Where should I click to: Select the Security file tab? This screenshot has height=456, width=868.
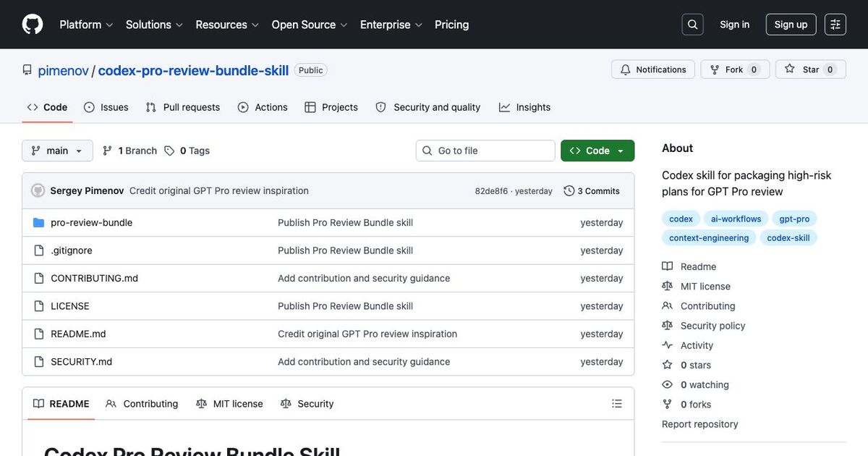click(x=307, y=404)
